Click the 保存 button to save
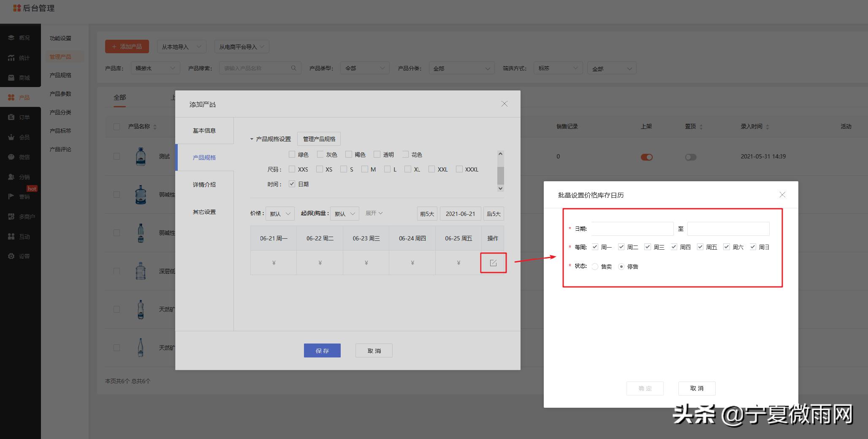The height and width of the screenshot is (439, 868). click(x=322, y=350)
